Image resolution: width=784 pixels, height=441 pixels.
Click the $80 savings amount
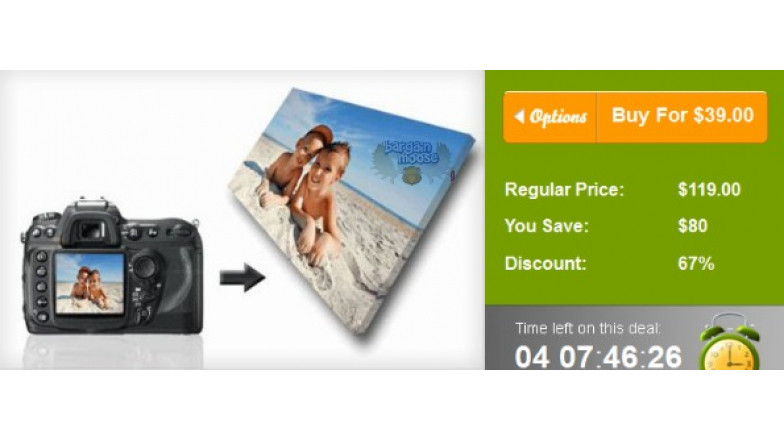[692, 226]
